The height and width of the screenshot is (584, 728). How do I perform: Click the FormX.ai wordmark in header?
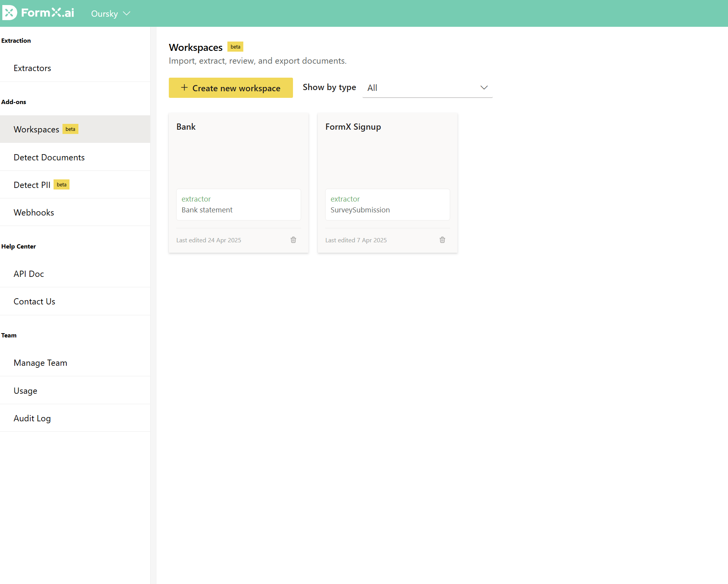pos(47,13)
